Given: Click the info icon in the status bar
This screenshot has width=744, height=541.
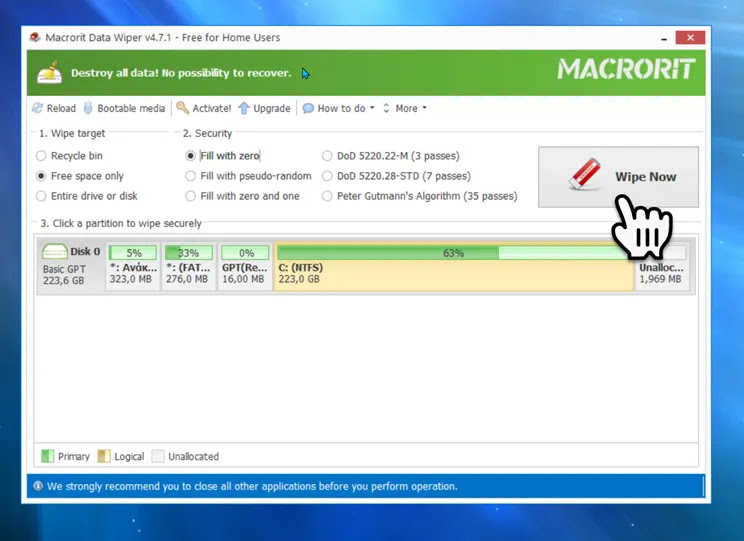Looking at the screenshot, I should [x=38, y=486].
